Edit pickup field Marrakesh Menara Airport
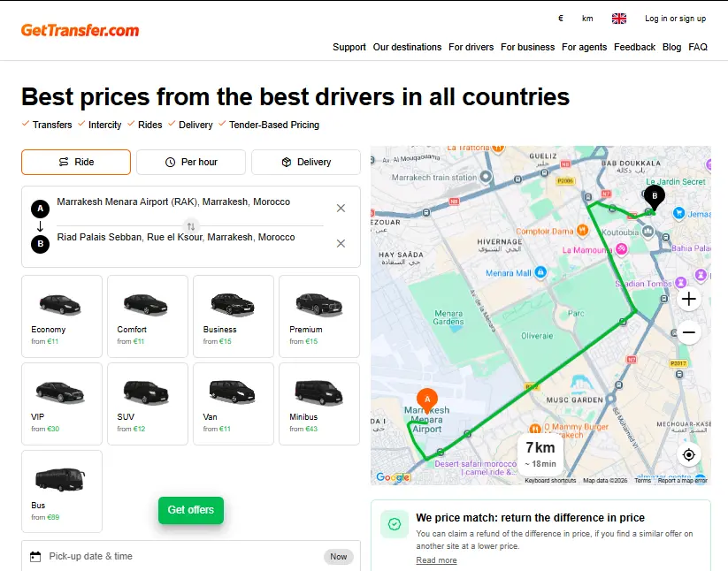The height and width of the screenshot is (571, 728). pyautogui.click(x=190, y=202)
